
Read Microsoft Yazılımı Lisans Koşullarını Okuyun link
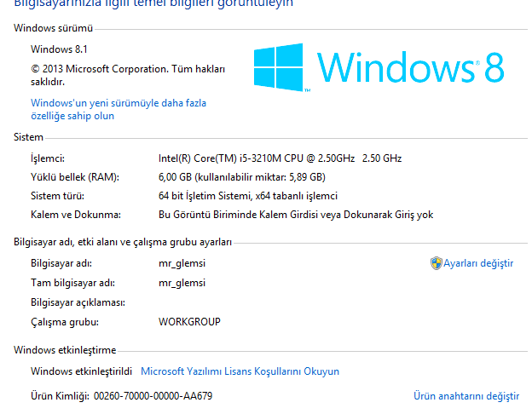tap(240, 371)
